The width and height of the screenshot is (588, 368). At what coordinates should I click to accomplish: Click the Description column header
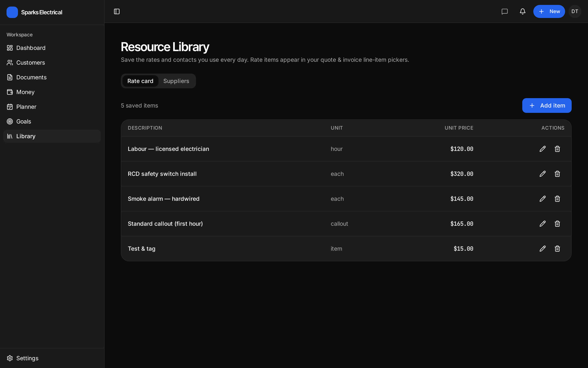pos(145,128)
